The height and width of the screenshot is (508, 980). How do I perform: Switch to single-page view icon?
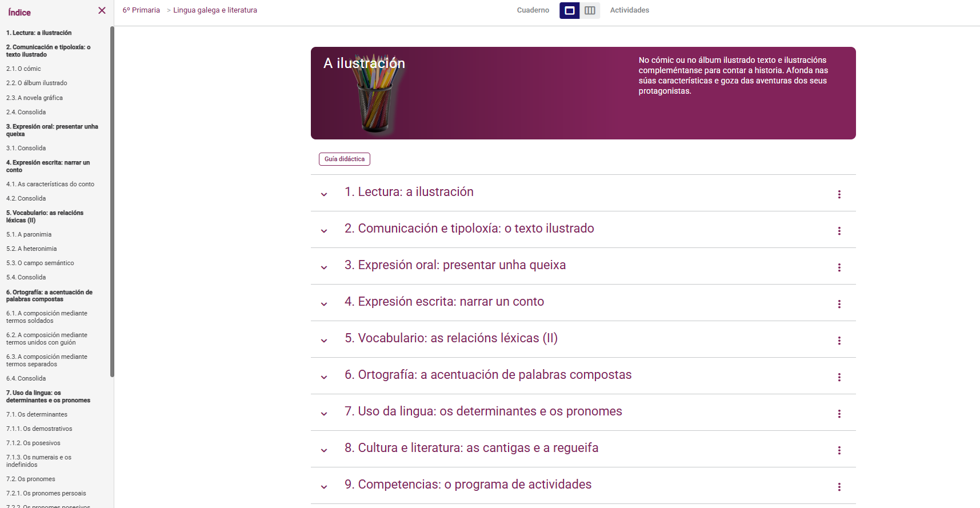pyautogui.click(x=569, y=10)
